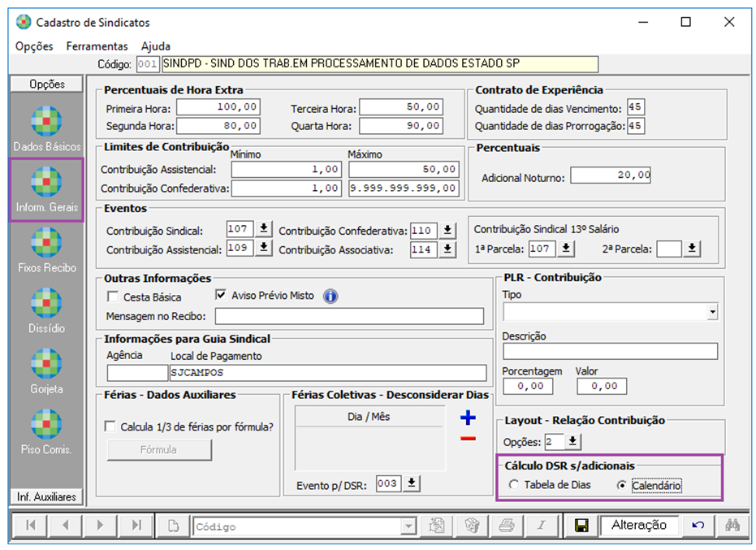Click the Segunda Hora field
The height and width of the screenshot is (550, 756).
218,126
